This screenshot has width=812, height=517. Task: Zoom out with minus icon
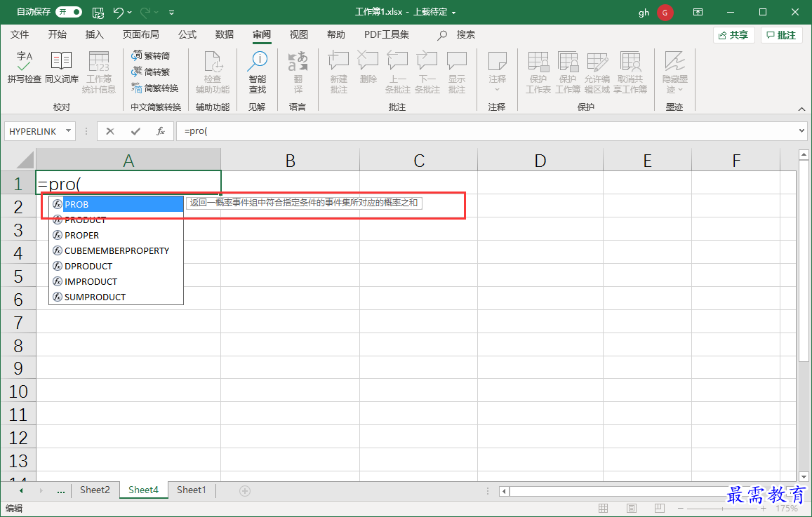681,508
